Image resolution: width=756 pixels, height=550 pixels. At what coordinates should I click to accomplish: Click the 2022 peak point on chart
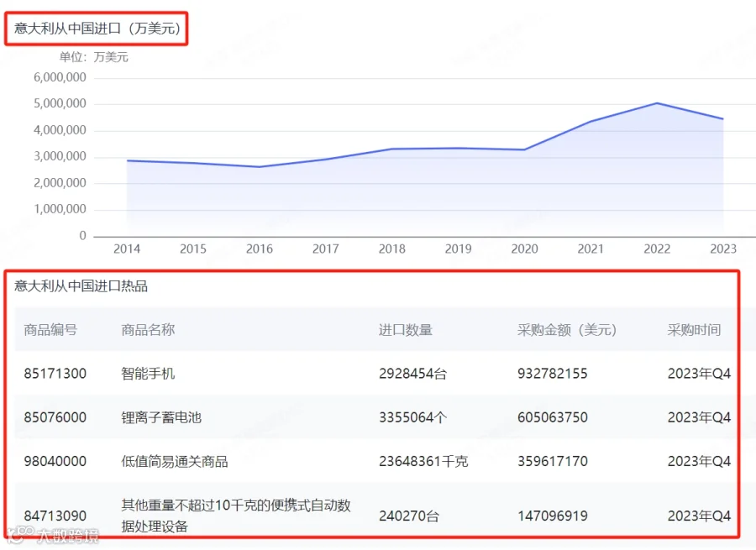(x=657, y=103)
